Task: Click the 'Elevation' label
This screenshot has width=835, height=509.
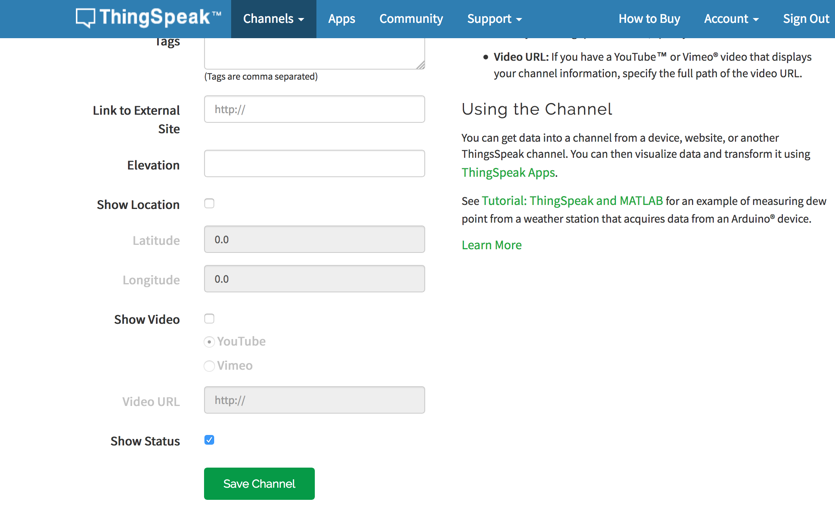Action: pyautogui.click(x=153, y=165)
